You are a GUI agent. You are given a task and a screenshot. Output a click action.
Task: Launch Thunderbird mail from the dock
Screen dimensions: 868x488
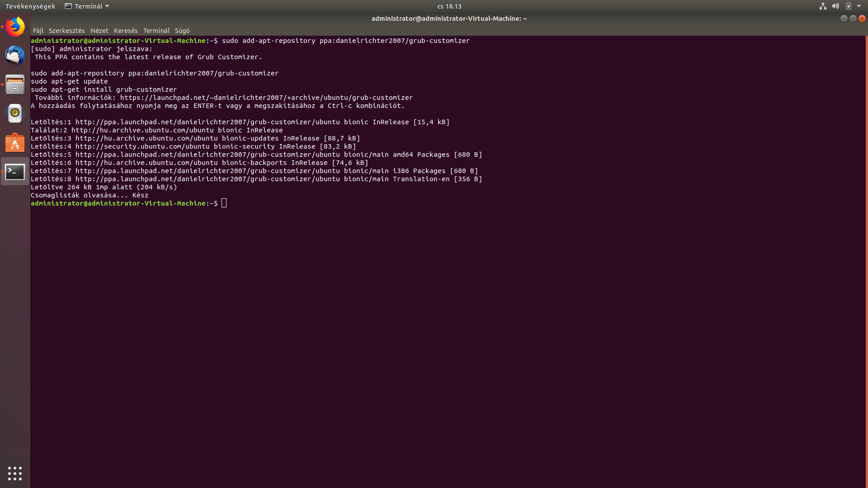tap(15, 56)
